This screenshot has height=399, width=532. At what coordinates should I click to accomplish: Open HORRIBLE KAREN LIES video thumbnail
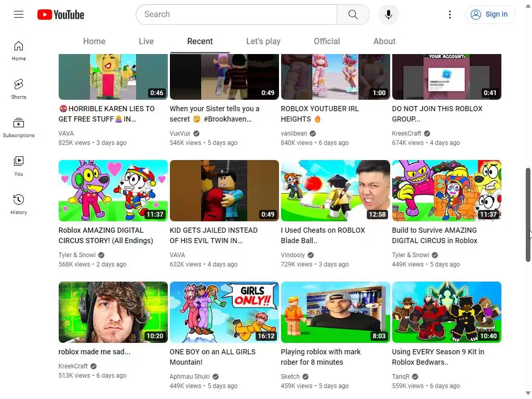113,77
